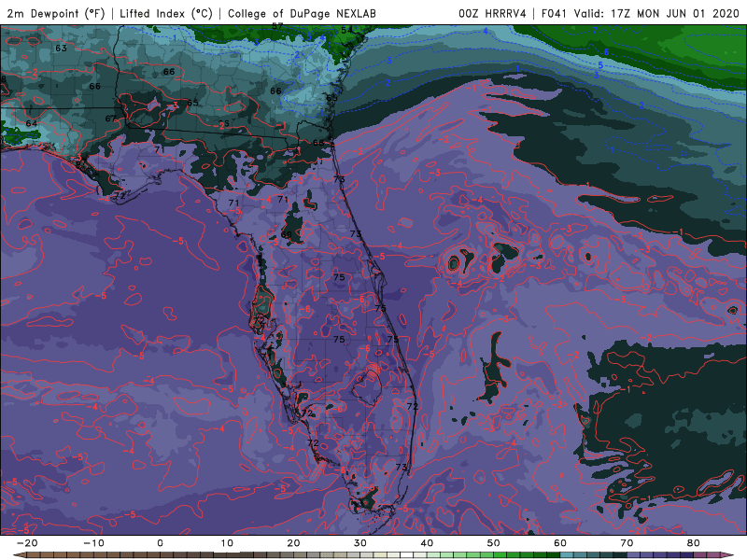Click the 40 tick label on colorbar
747x560 pixels.
pos(427,543)
